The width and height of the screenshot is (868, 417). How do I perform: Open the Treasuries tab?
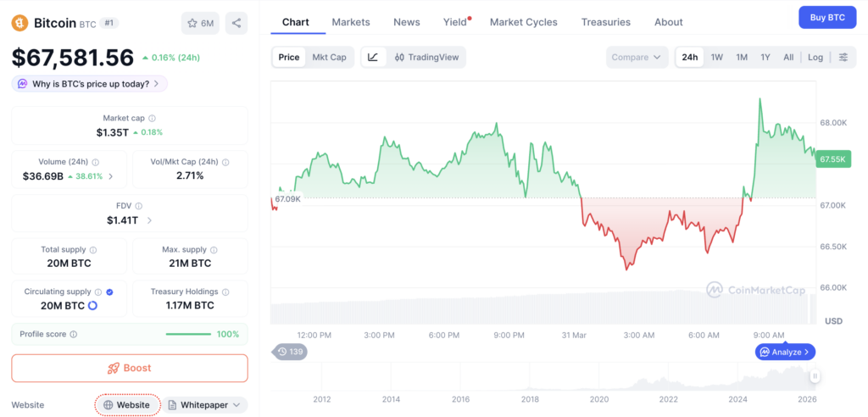[x=605, y=22]
